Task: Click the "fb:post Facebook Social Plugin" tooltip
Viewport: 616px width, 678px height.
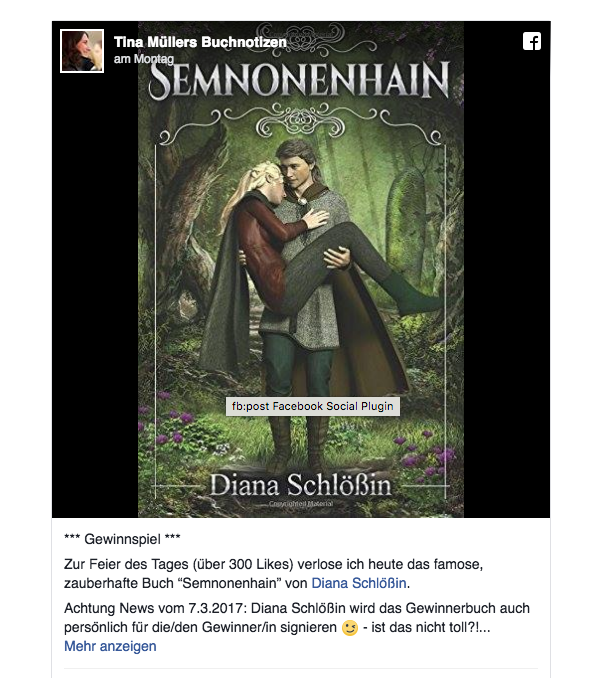Action: 313,406
